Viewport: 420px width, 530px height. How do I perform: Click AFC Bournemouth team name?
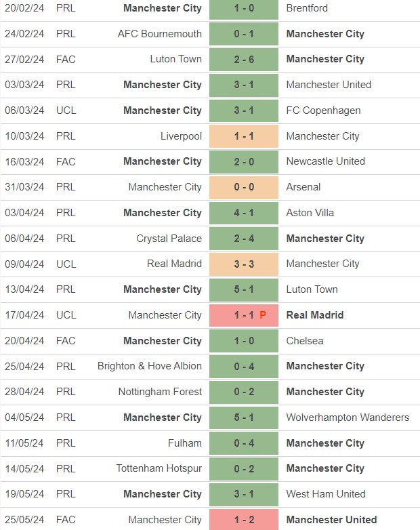[159, 34]
